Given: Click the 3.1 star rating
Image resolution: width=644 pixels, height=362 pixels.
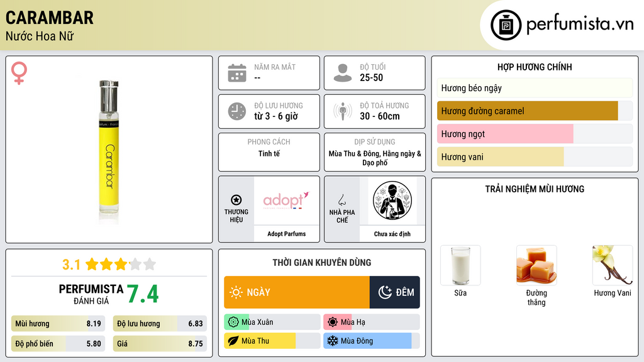Looking at the screenshot, I should pos(109,265).
